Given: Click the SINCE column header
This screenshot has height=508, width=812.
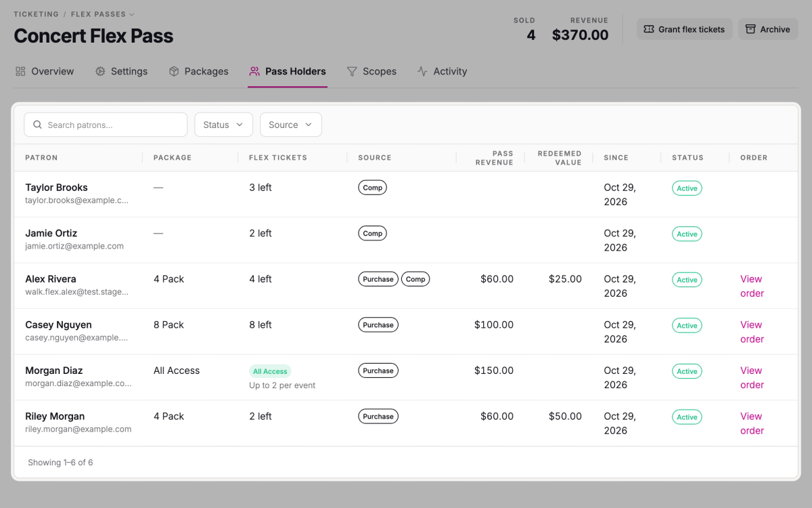Looking at the screenshot, I should 616,158.
